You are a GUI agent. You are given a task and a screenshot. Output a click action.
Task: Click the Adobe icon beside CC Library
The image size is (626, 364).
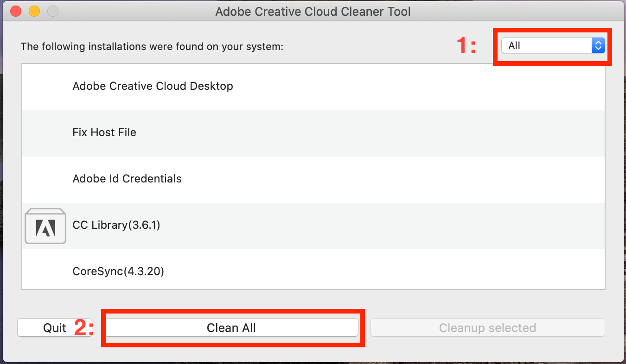(x=45, y=226)
